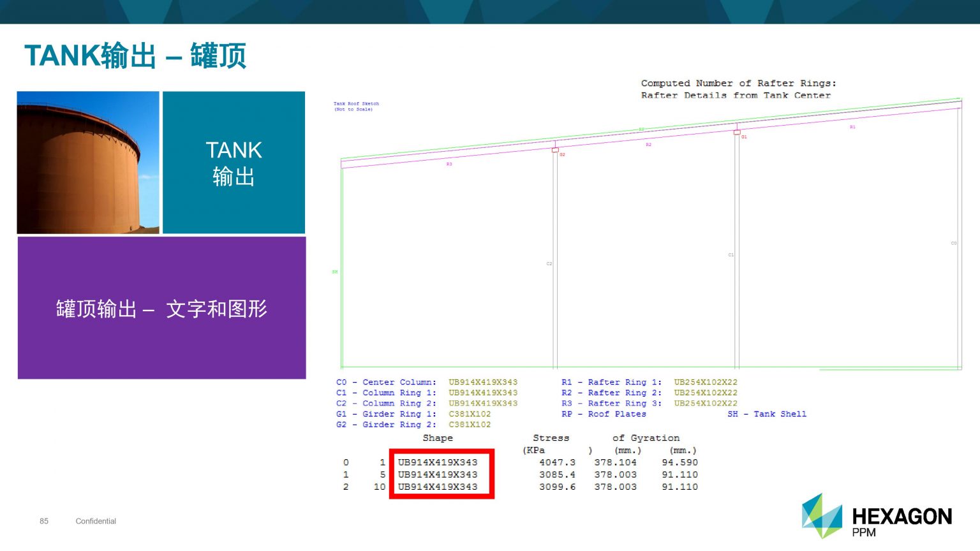Screen dimensions: 980x551
Task: Click the G2 - Girder Ring 2 legend line
Action: (x=413, y=425)
